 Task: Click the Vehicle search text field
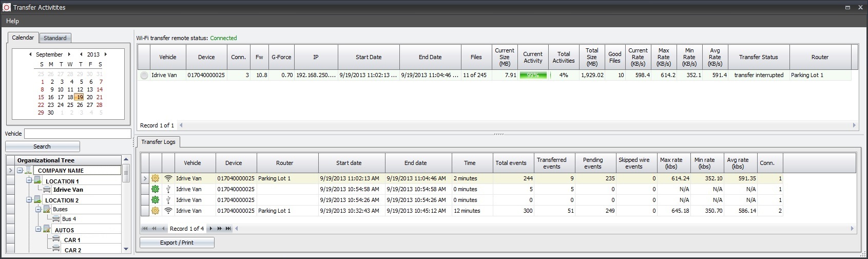pos(78,134)
